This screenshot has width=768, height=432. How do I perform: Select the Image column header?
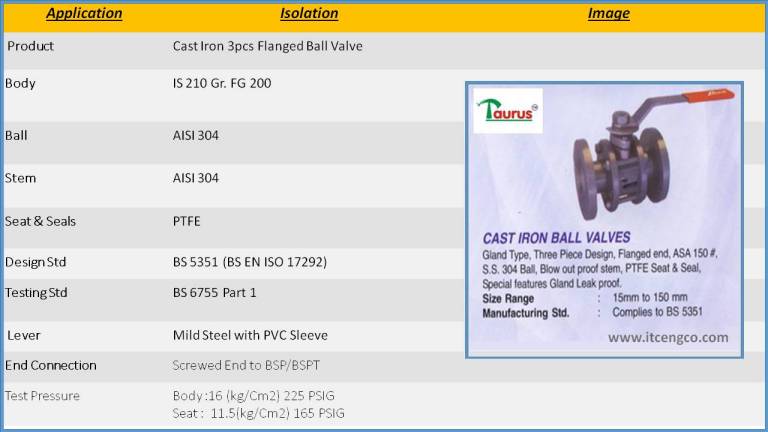point(608,14)
